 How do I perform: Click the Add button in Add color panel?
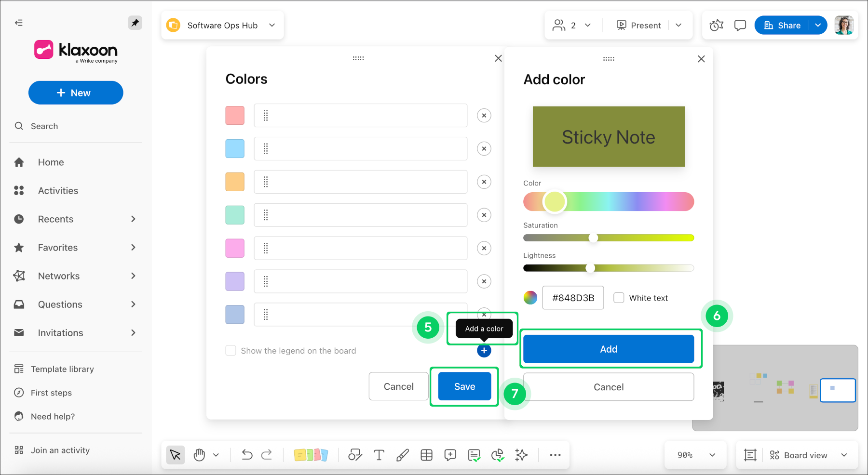tap(609, 349)
